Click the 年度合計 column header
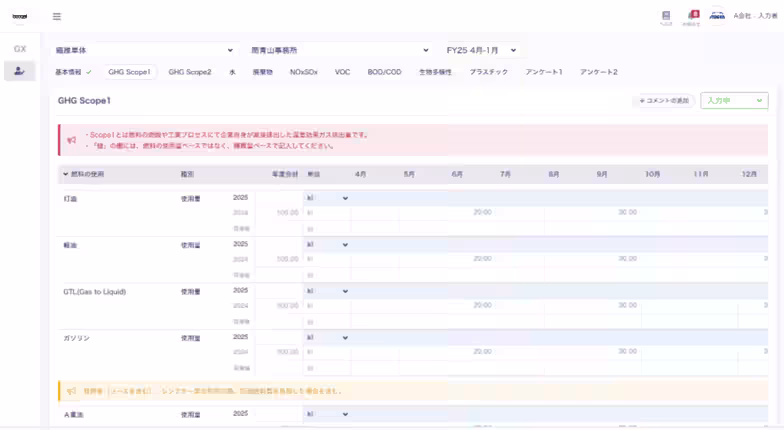Viewport: 784px width, 430px height. pos(285,174)
